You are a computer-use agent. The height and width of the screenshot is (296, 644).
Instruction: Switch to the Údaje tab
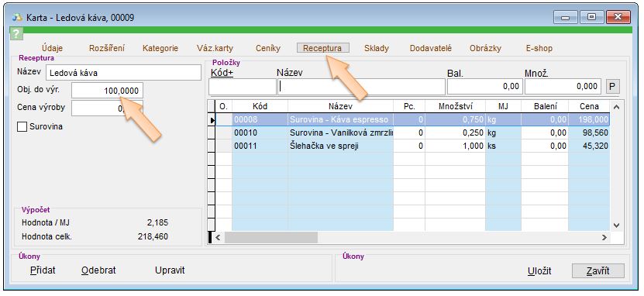(x=52, y=48)
